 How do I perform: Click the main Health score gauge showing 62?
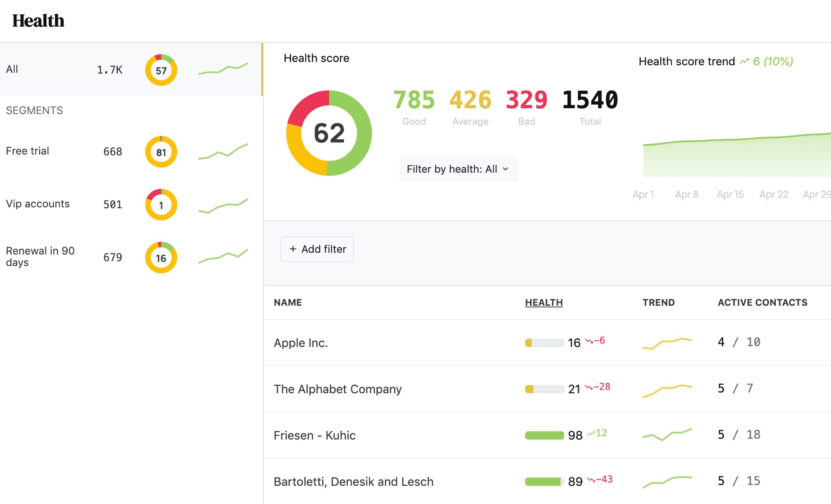(x=329, y=133)
